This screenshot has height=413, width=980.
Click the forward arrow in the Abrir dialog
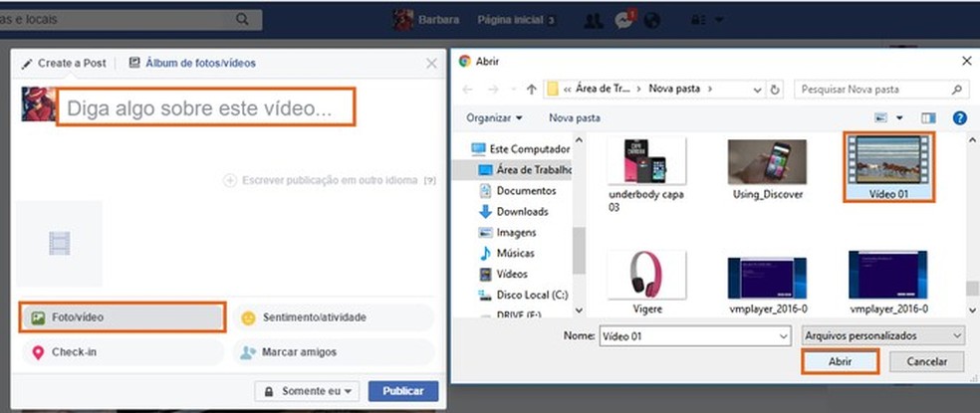point(492,90)
